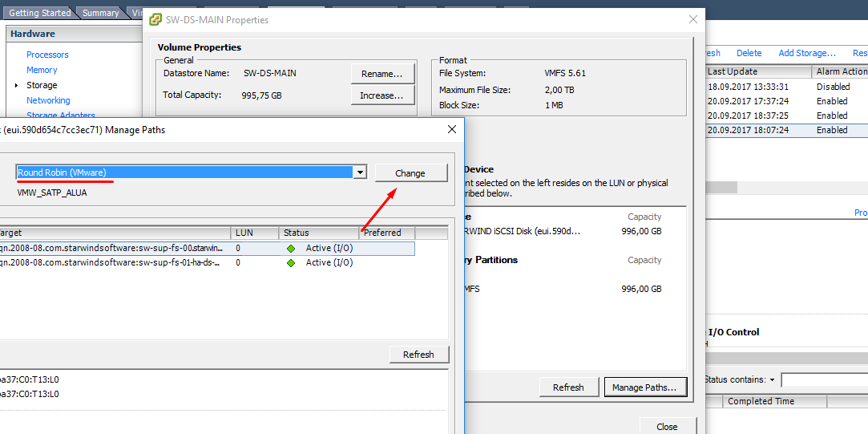Sort by the Alarm Actions column header

pos(840,71)
